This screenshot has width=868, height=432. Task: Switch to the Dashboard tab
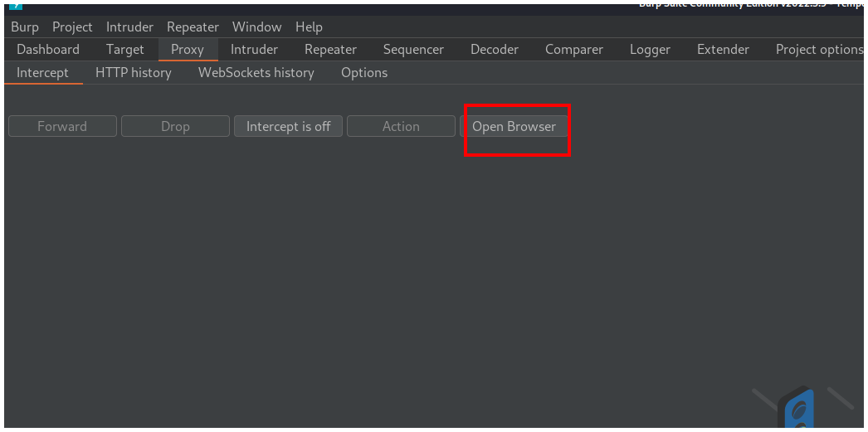pos(48,50)
